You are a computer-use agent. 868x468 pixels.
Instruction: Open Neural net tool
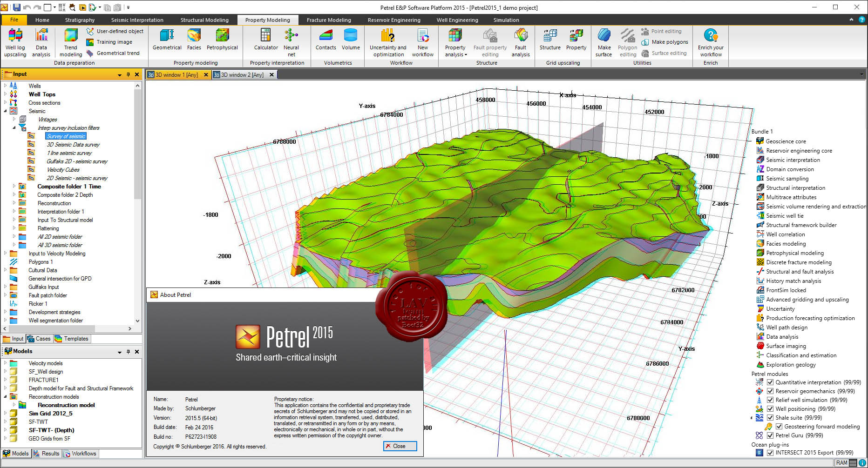coord(292,42)
